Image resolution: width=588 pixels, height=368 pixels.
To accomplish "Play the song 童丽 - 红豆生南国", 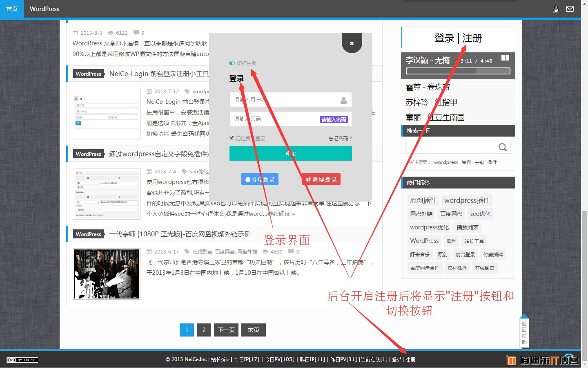I will click(435, 117).
